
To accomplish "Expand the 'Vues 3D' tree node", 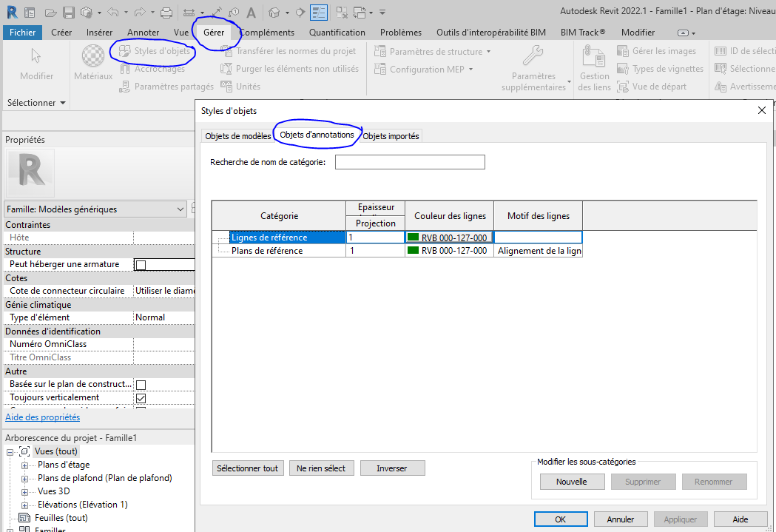I will click(24, 492).
